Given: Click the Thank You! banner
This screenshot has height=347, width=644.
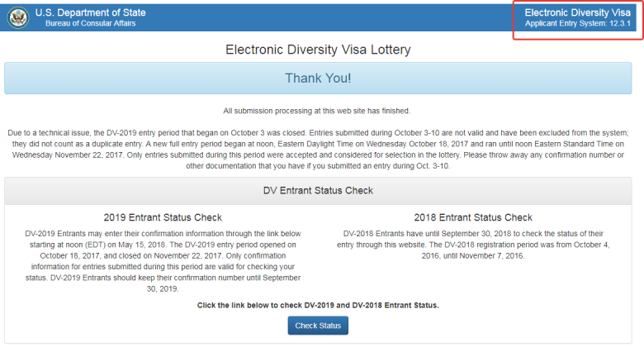Looking at the screenshot, I should click(318, 78).
